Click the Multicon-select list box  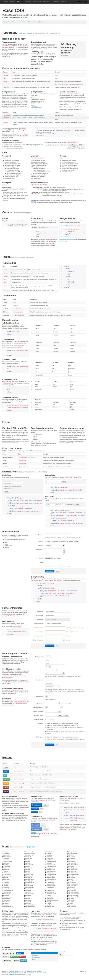tap(55, 551)
